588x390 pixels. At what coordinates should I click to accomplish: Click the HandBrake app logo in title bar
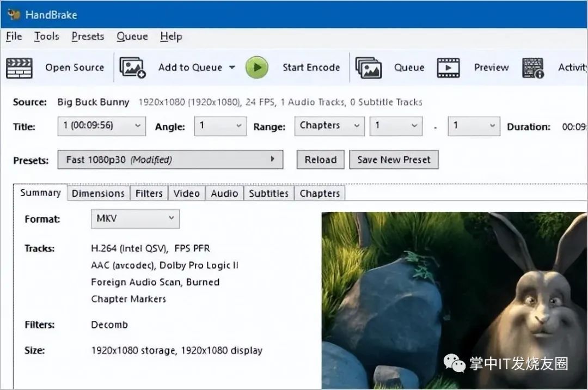coord(14,14)
